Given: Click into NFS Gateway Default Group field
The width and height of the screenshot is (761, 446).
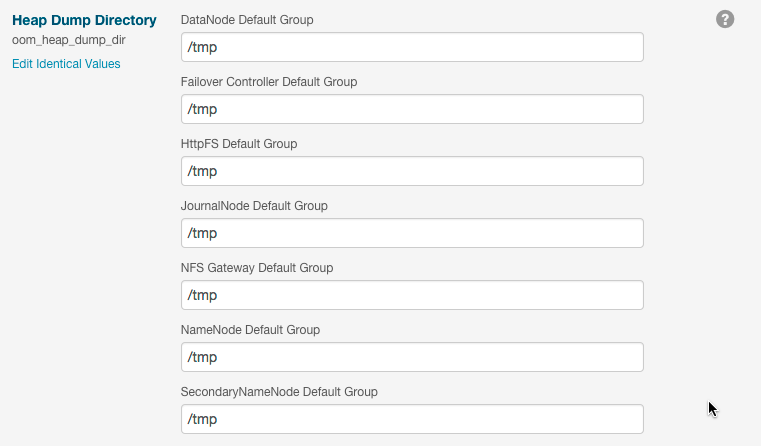Looking at the screenshot, I should pyautogui.click(x=411, y=295).
